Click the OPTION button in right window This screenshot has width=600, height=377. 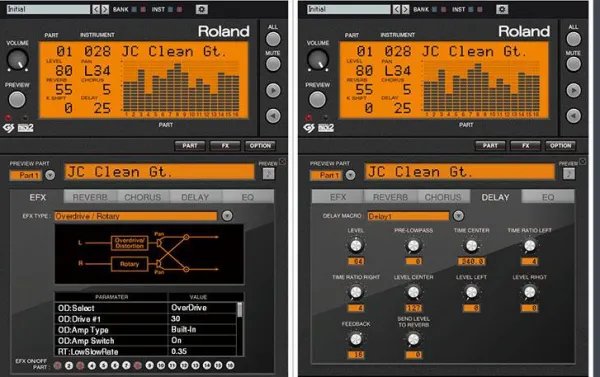[x=561, y=146]
